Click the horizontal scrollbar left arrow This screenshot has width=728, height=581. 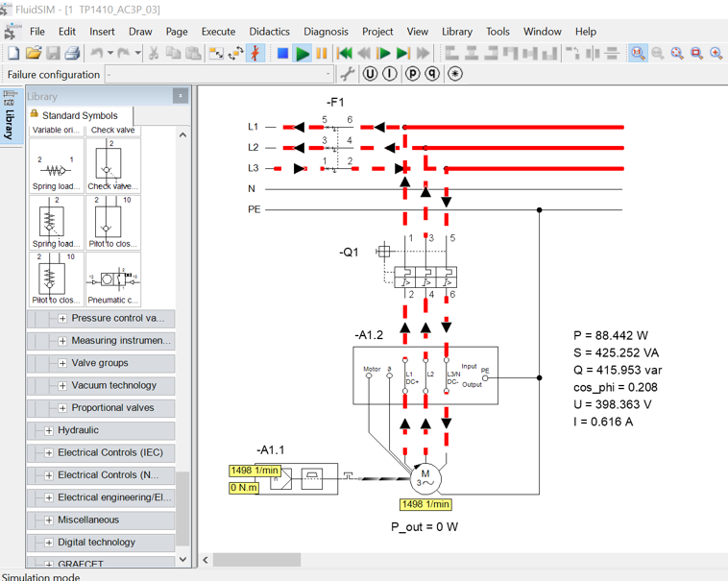tap(206, 560)
